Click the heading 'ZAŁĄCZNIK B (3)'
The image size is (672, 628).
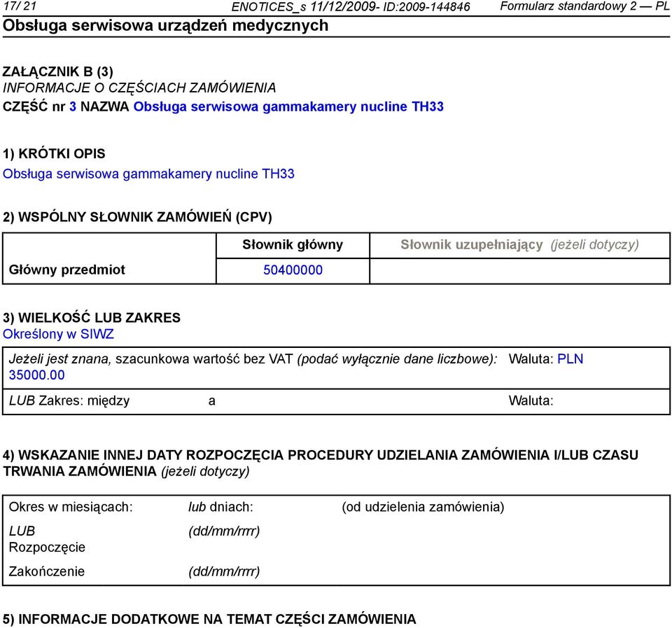coord(58,71)
